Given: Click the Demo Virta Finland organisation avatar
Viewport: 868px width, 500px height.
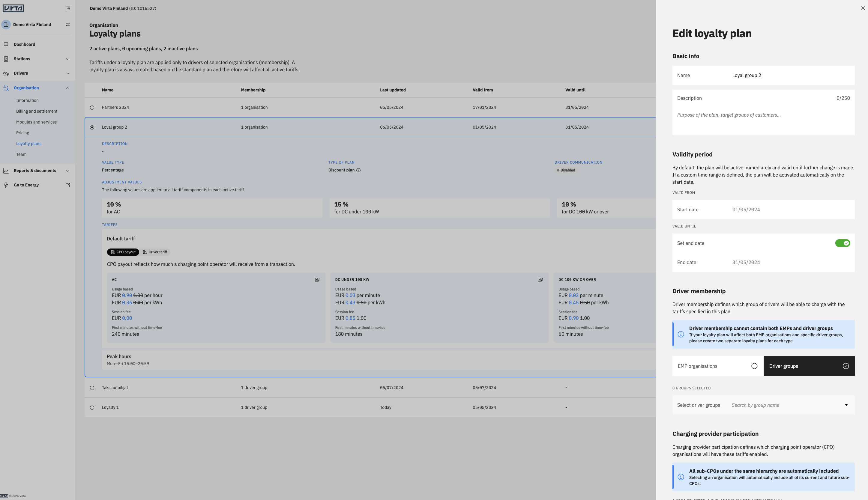Looking at the screenshot, I should [x=6, y=24].
